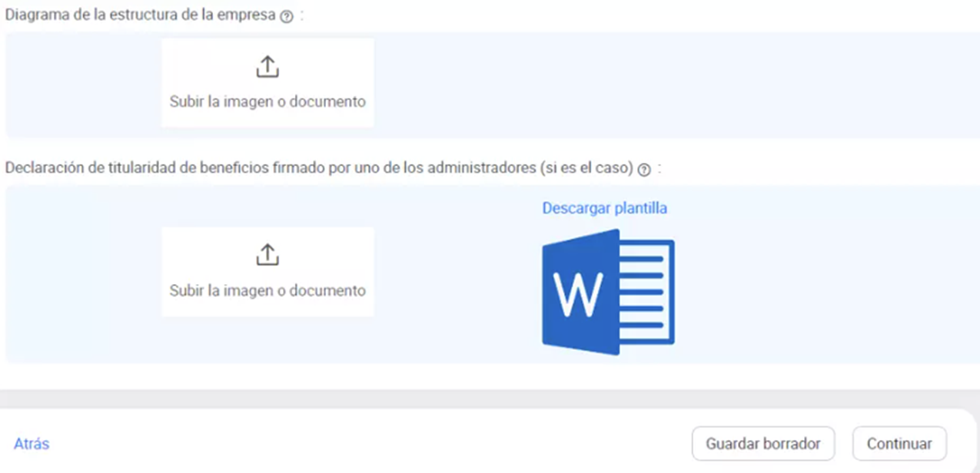Image resolution: width=980 pixels, height=473 pixels.
Task: Go back using the "Atrás" link
Action: [32, 444]
